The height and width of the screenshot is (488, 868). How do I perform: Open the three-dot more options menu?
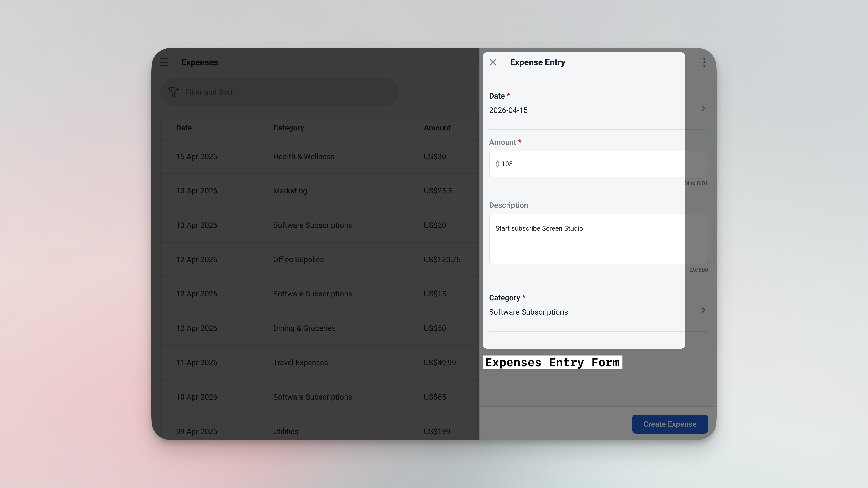(704, 62)
